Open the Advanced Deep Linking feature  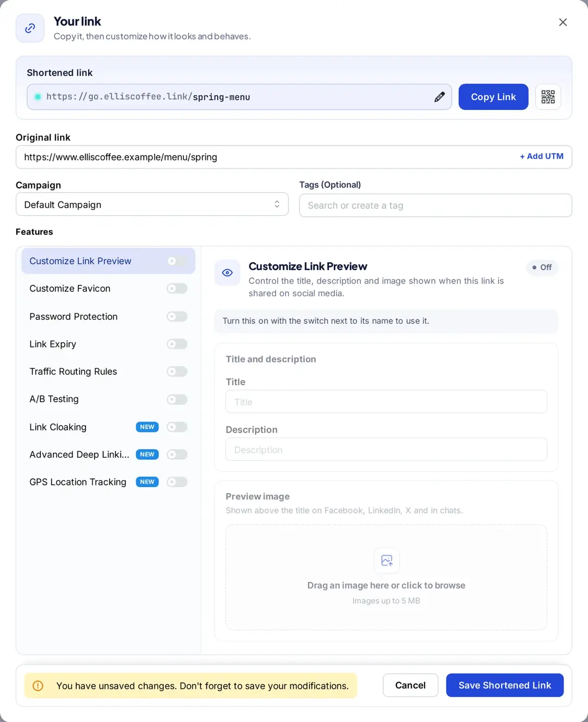click(x=108, y=454)
